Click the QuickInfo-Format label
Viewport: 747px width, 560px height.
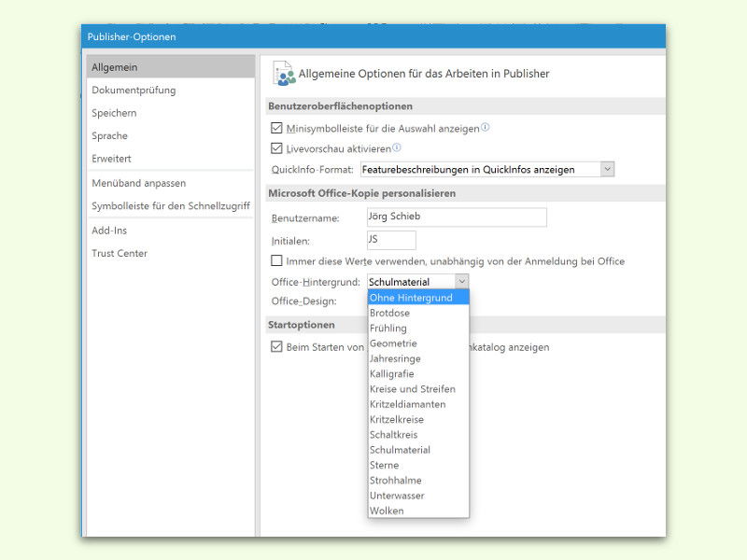[x=313, y=170]
